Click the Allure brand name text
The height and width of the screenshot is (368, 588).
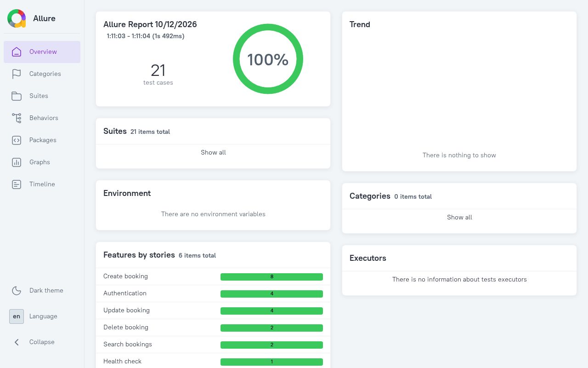tap(44, 18)
